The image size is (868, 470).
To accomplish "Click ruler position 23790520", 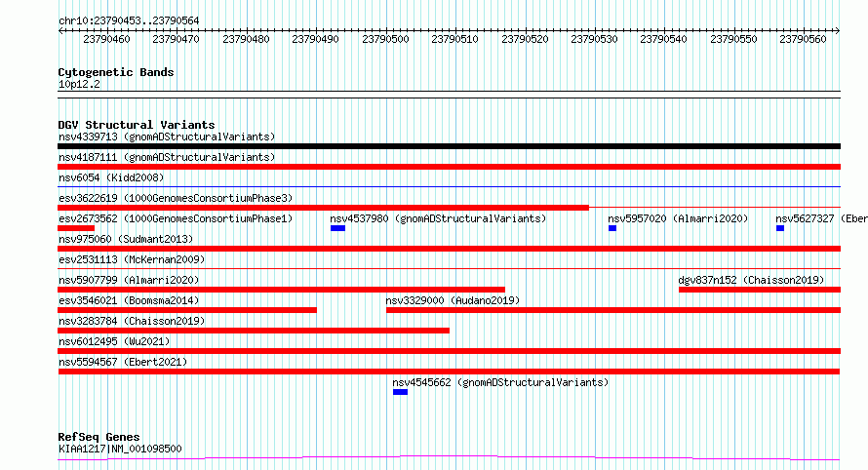I will (525, 39).
